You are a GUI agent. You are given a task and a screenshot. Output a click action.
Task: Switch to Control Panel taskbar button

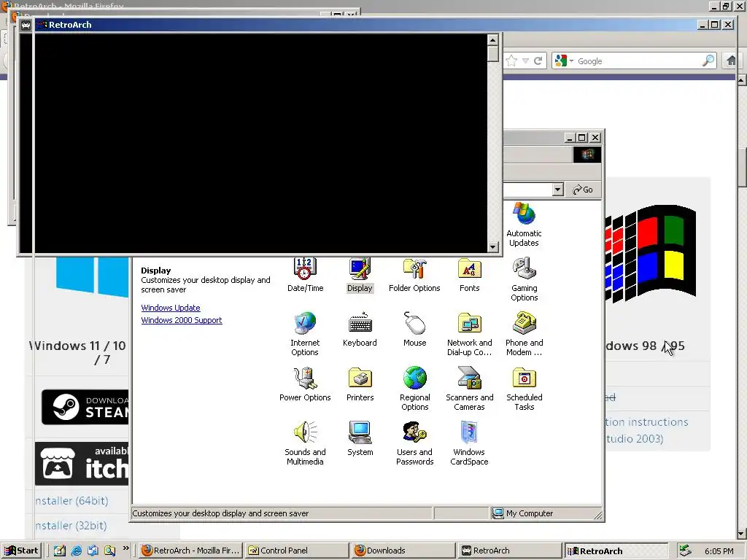pos(297,551)
